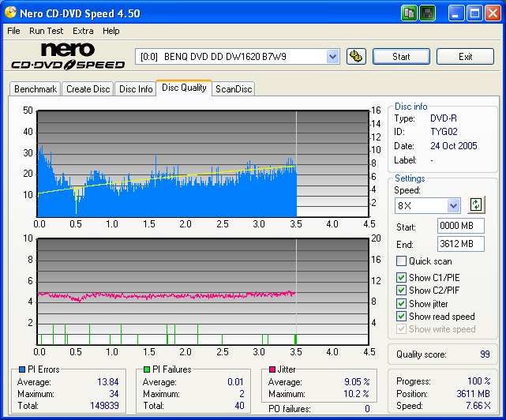
Task: Open the File menu
Action: 13,31
